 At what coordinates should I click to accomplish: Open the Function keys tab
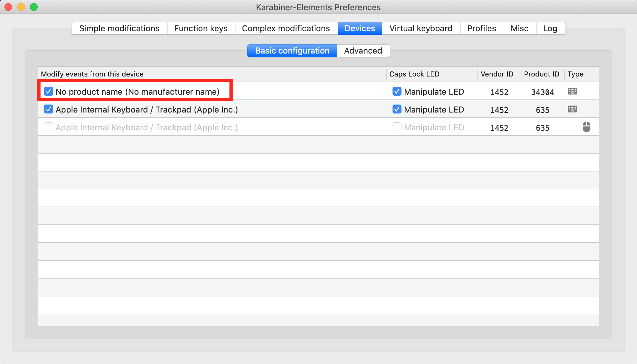[x=201, y=28]
